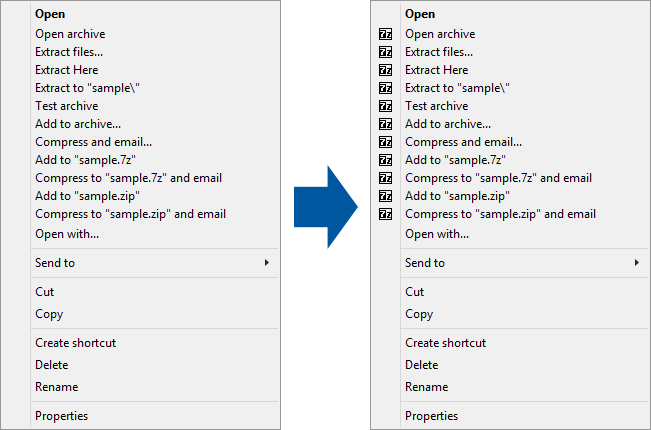The width and height of the screenshot is (651, 430).
Task: Click 7z icon beside Add to "sample.zip", right menu
Action: (385, 196)
